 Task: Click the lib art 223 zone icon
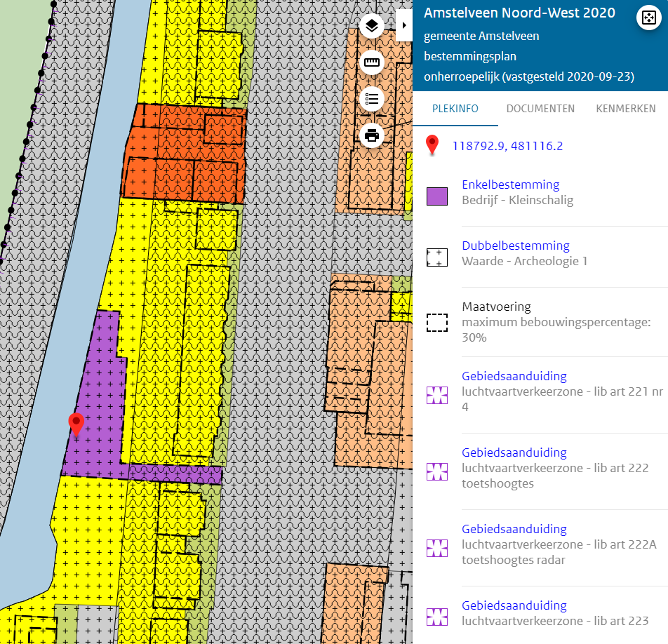click(437, 617)
